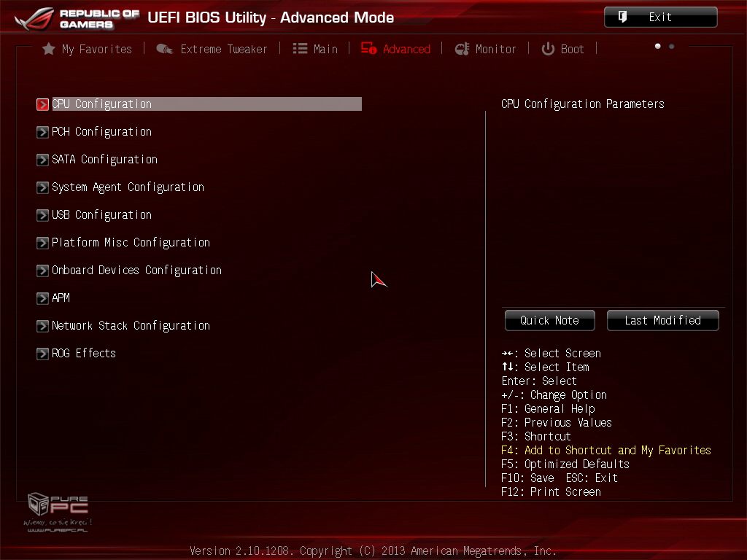Switch to the Main tab
This screenshot has width=747, height=560.
(315, 49)
